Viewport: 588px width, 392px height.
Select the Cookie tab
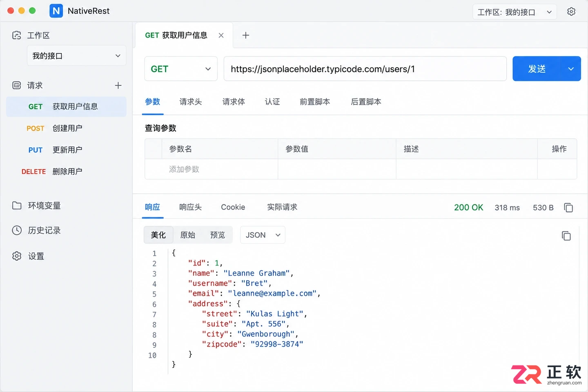coord(233,207)
